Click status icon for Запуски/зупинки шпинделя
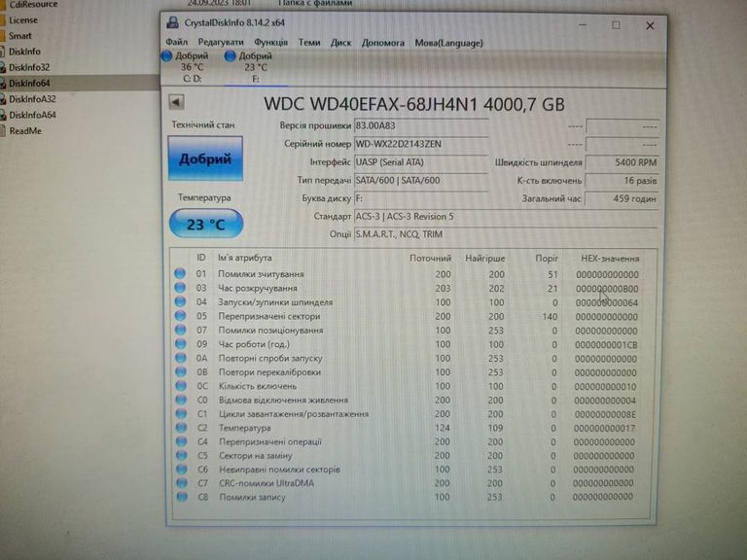Viewport: 747px width, 560px height. pos(180,301)
